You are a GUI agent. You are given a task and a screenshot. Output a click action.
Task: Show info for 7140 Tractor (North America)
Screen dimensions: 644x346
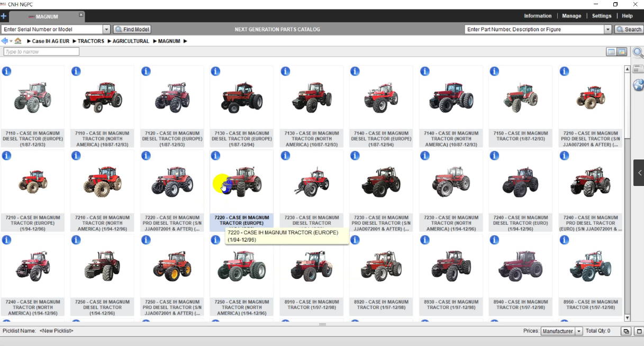point(424,71)
